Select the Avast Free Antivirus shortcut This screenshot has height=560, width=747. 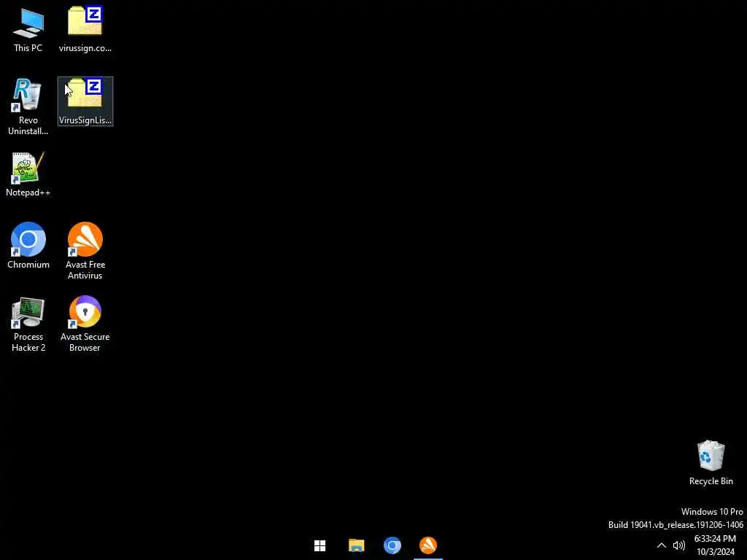click(x=85, y=251)
